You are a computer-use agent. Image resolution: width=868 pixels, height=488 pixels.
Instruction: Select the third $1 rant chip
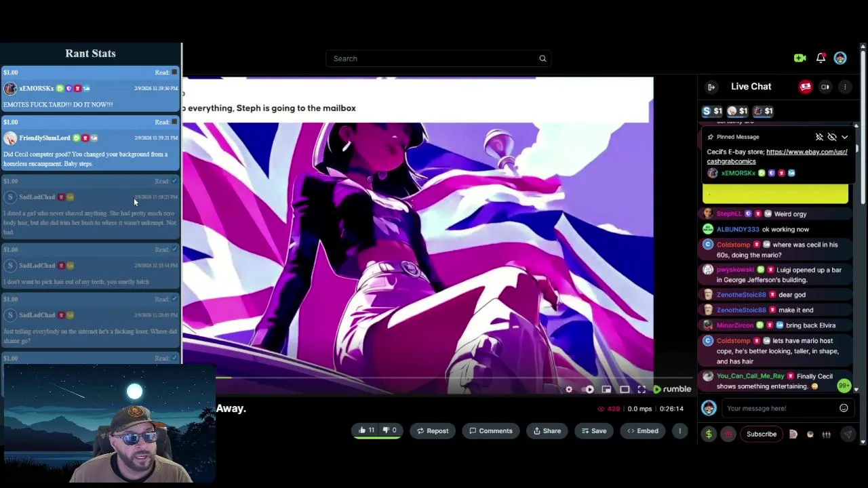coord(763,111)
